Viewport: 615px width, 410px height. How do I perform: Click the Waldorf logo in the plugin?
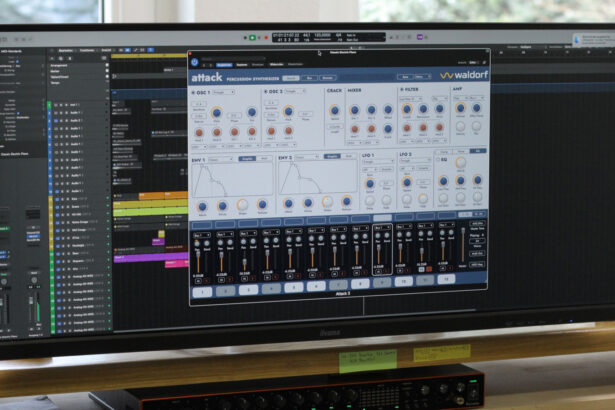pyautogui.click(x=464, y=75)
